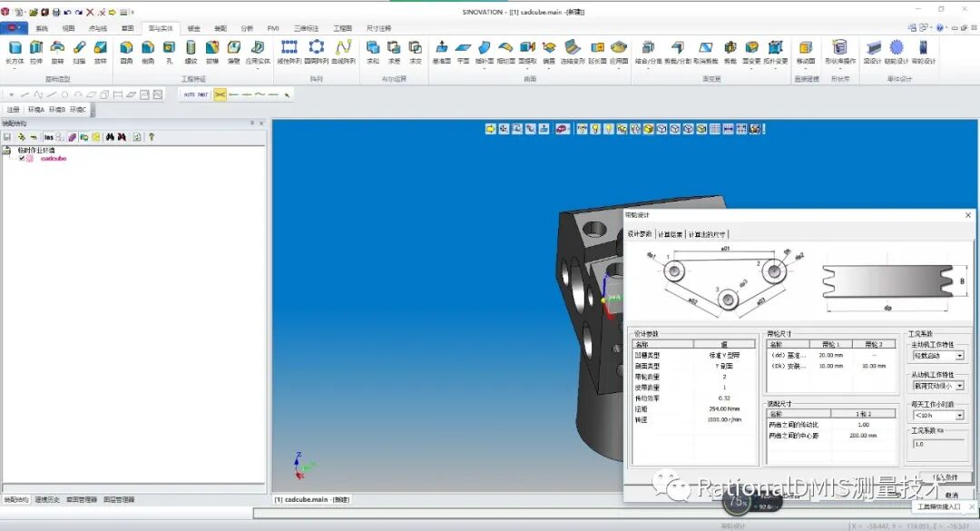Select the 基准面 datum plane tool
Screen dimensions: 980x531
(x=441, y=52)
